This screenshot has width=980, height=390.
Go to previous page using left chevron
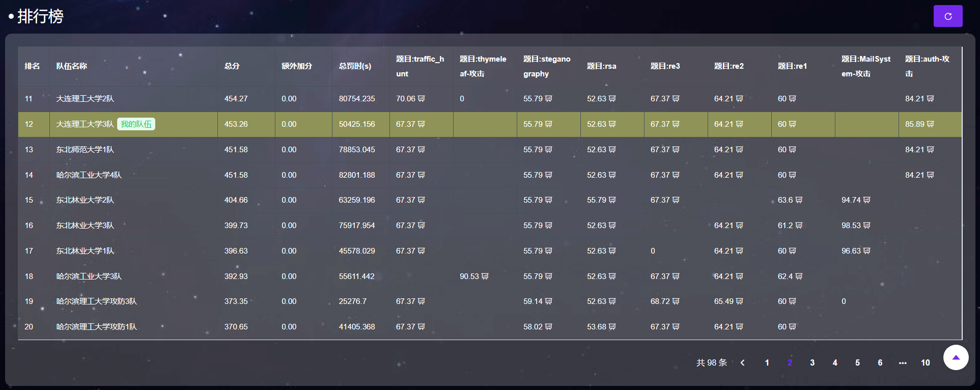pos(743,363)
